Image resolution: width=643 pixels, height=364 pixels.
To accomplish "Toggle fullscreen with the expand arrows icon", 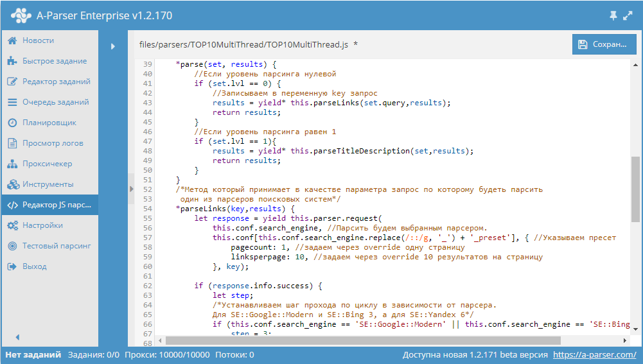I will click(x=628, y=15).
